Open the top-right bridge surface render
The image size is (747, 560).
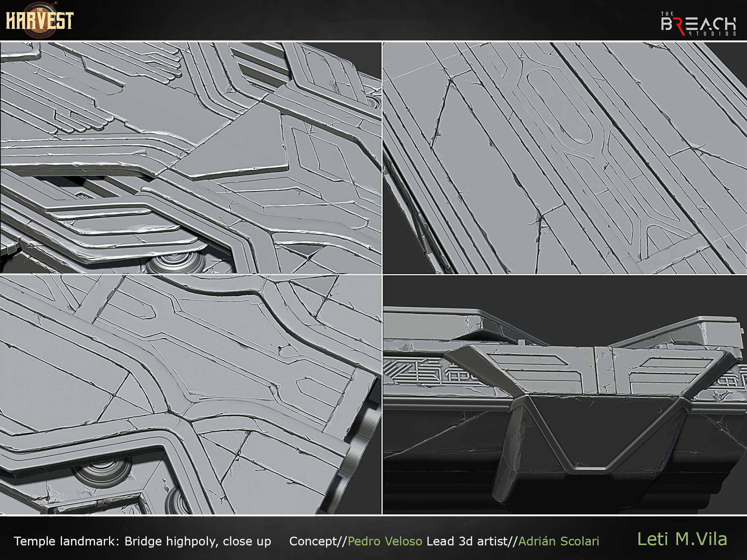[x=565, y=158]
